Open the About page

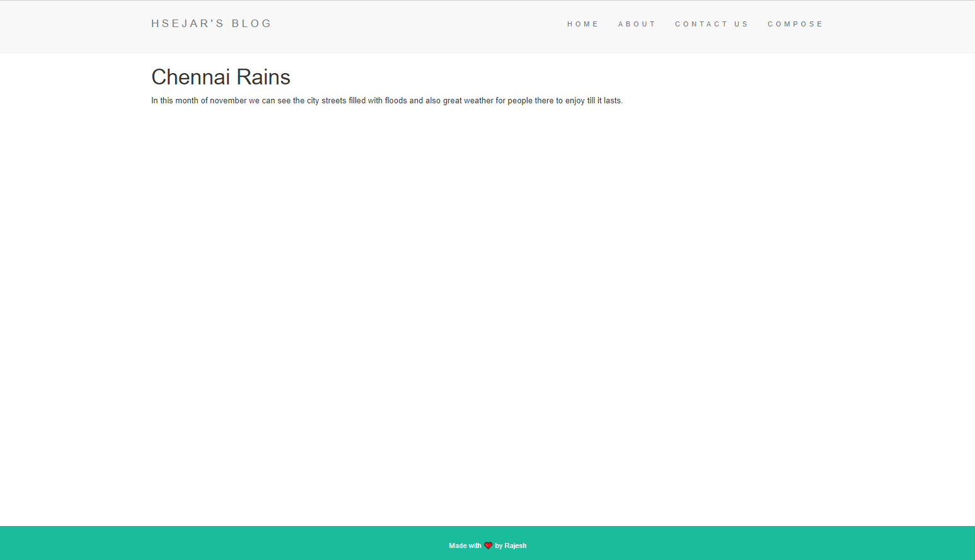637,24
